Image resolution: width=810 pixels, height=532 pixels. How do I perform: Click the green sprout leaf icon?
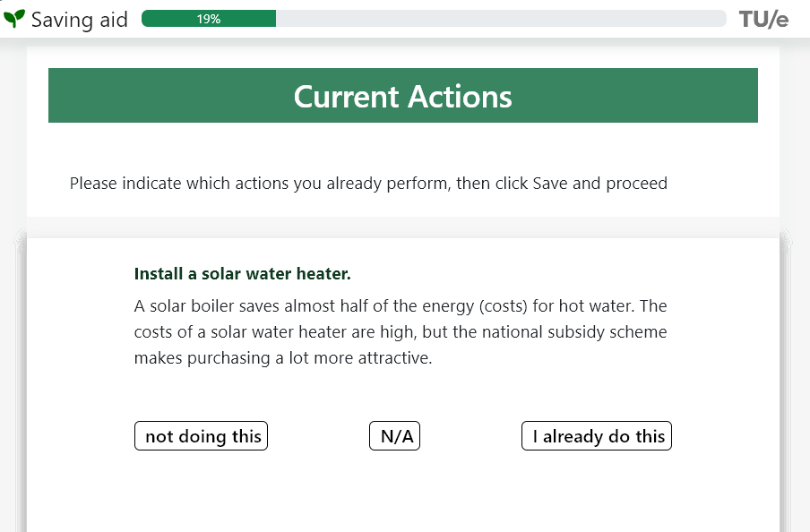point(14,19)
